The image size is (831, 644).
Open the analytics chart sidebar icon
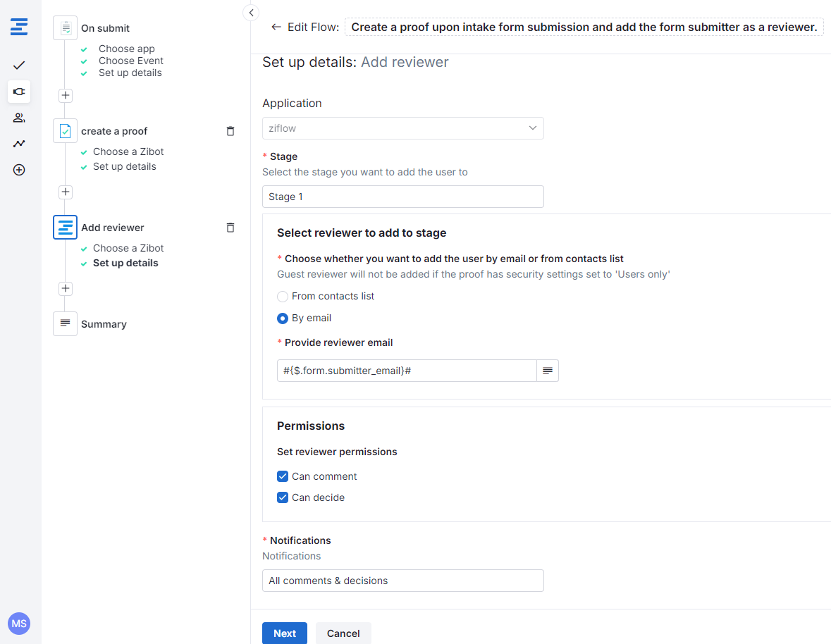(x=19, y=144)
